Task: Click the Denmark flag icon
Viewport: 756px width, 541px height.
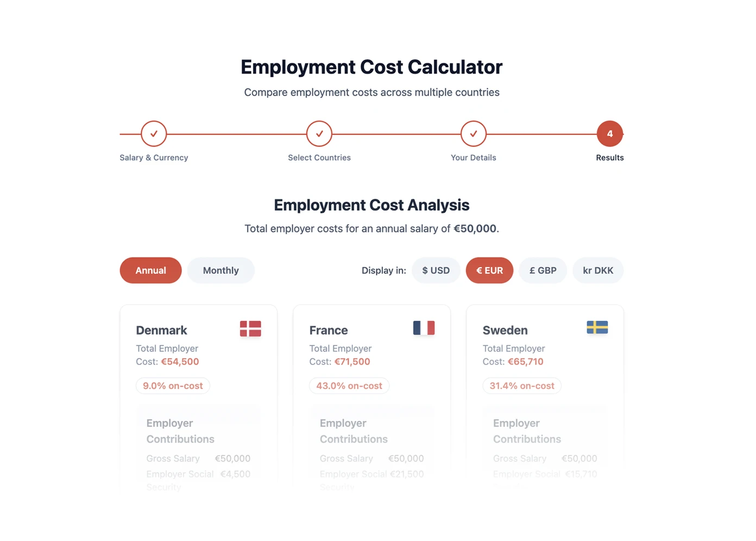Action: tap(250, 328)
